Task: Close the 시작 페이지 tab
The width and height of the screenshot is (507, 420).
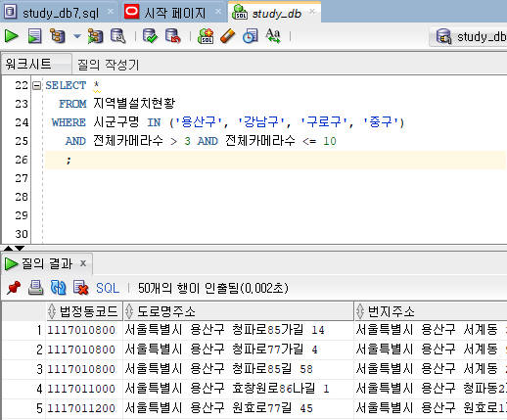Action: pyautogui.click(x=218, y=12)
